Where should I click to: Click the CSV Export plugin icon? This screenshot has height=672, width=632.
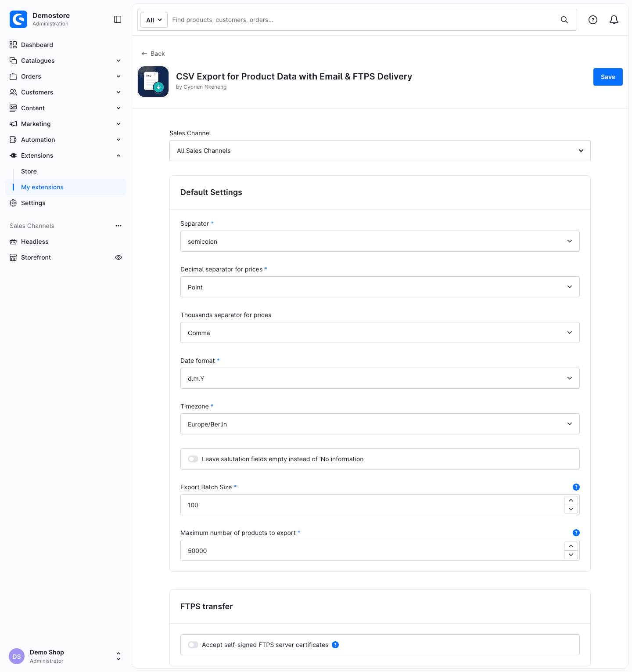tap(153, 82)
